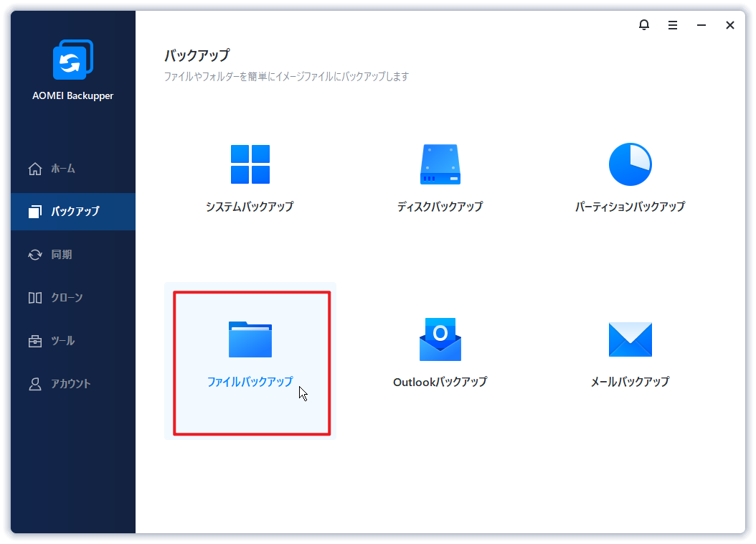Open the notification bell
Image resolution: width=756 pixels, height=544 pixels.
click(643, 24)
